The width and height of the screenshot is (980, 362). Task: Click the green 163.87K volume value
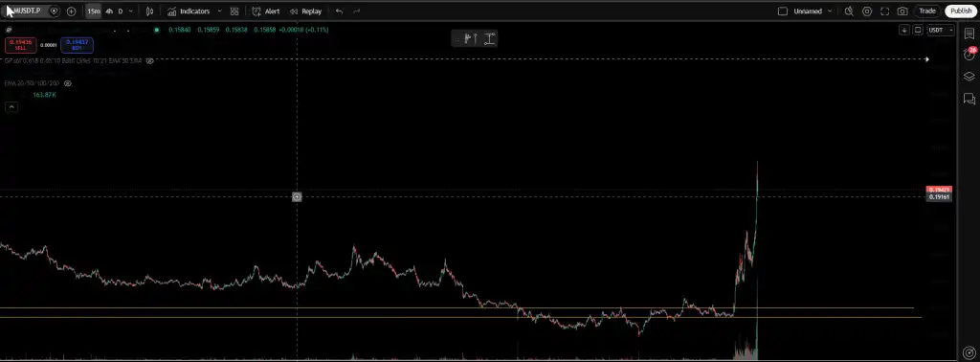click(44, 95)
